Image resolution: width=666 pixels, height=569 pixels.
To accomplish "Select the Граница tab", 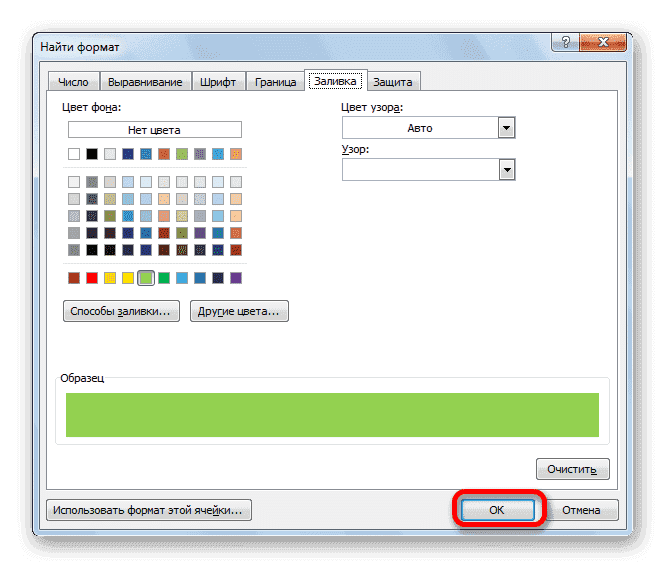I will (275, 82).
